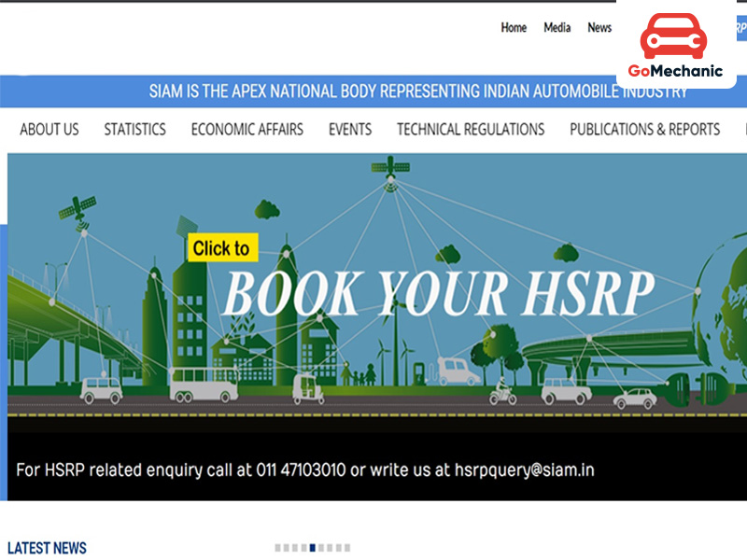Viewport: 747px width, 560px height.
Task: Open the TECHNICAL REGULATIONS menu
Action: click(471, 130)
